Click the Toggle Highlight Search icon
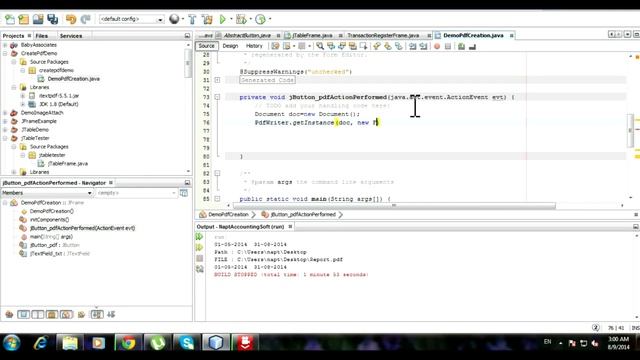Viewport: 640px width, 360px height. point(353,46)
